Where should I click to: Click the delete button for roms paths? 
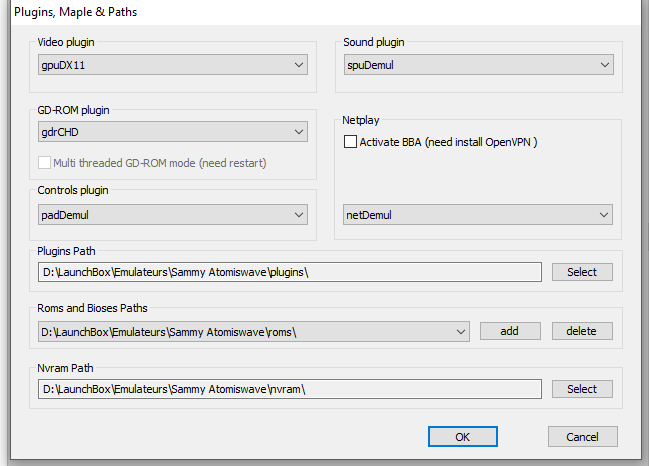click(582, 331)
